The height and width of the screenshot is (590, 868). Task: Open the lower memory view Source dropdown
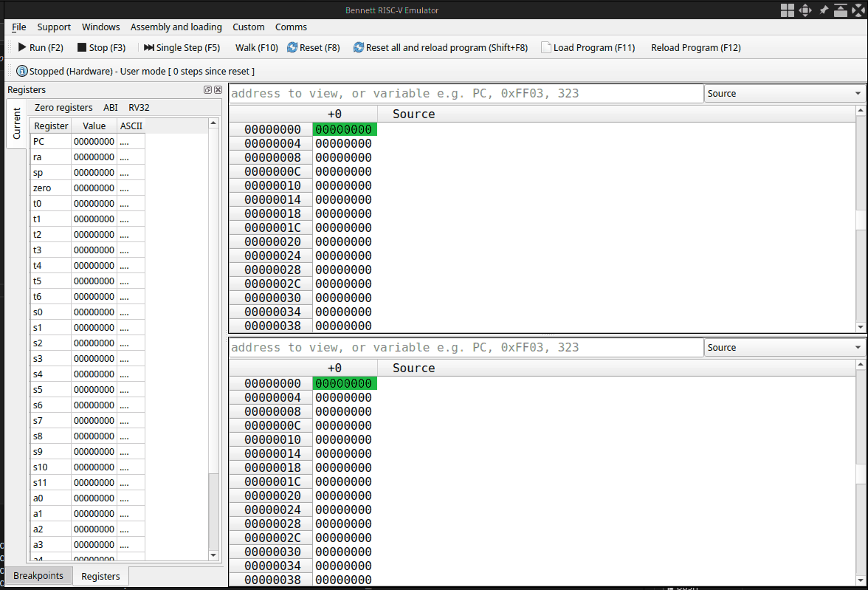tap(785, 348)
